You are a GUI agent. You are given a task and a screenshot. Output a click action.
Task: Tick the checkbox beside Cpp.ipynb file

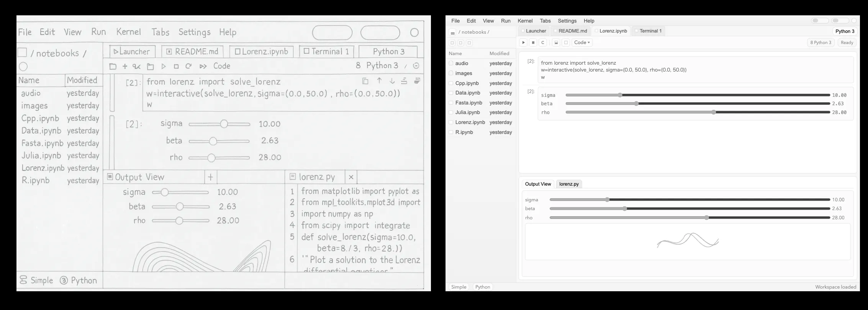(451, 83)
